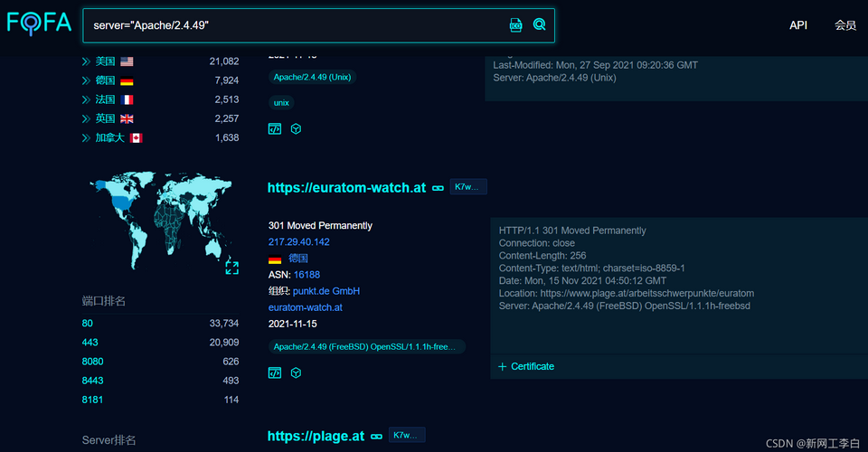868x452 pixels.
Task: Click link chain icon beside euratom-watch.at
Action: (438, 189)
